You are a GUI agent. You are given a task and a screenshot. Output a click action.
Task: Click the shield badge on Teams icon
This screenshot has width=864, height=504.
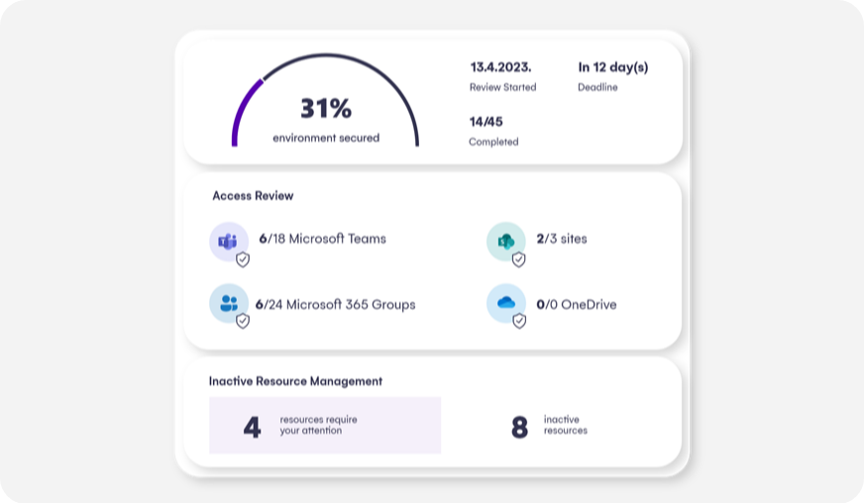point(243,259)
